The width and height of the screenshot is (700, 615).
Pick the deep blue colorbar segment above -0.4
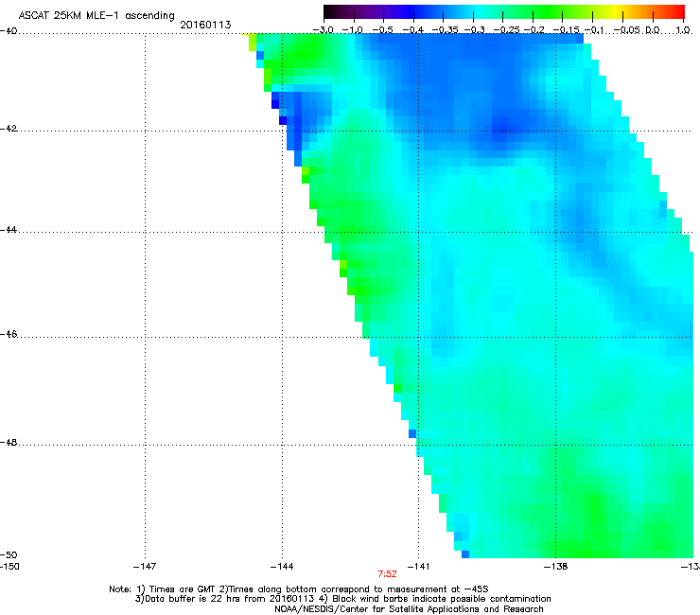pyautogui.click(x=413, y=12)
